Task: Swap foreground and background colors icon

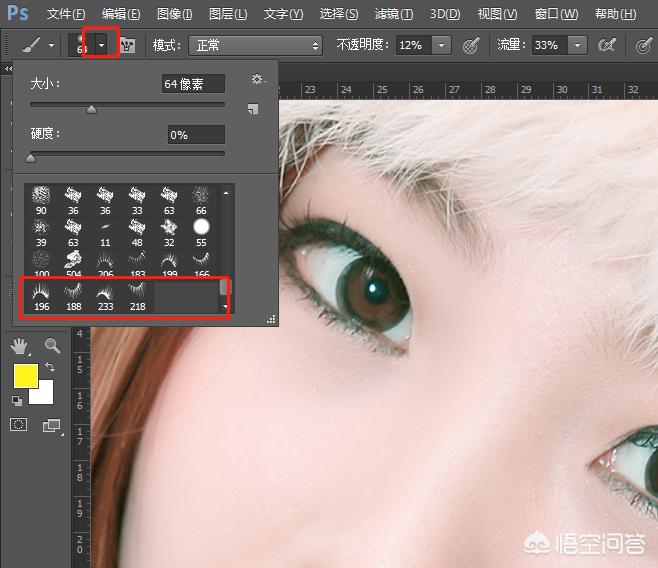Action: [x=50, y=368]
